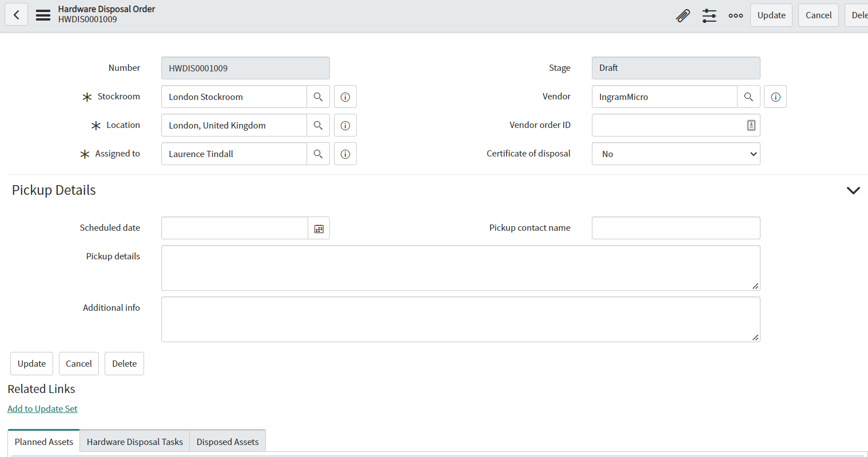Image resolution: width=868 pixels, height=457 pixels.
Task: Open the Disposed Assets tab
Action: coord(227,441)
